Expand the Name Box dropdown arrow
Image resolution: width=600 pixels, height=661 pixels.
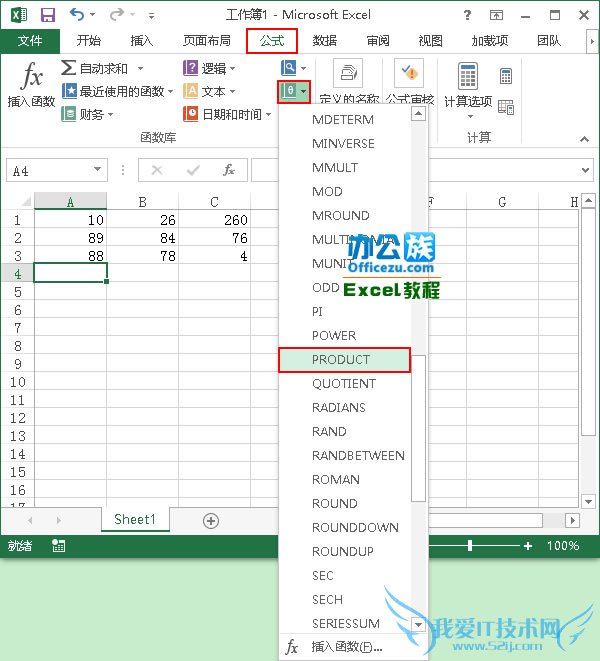pos(97,169)
